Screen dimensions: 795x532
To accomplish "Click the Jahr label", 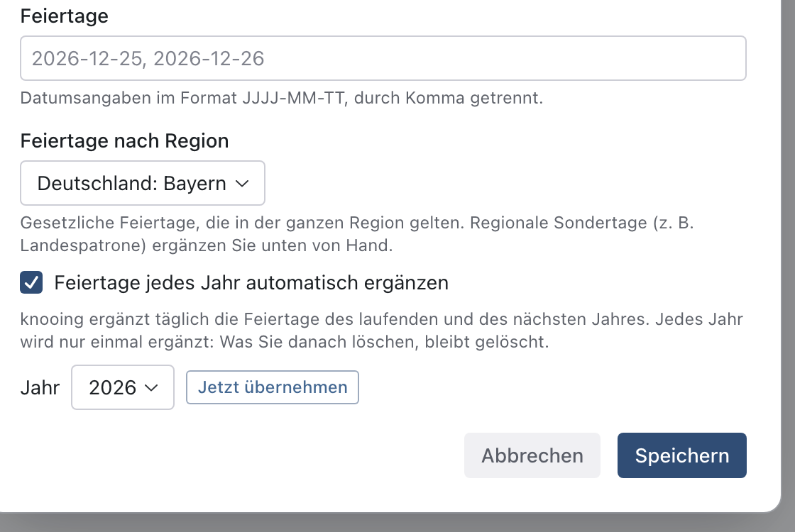I will pos(40,387).
